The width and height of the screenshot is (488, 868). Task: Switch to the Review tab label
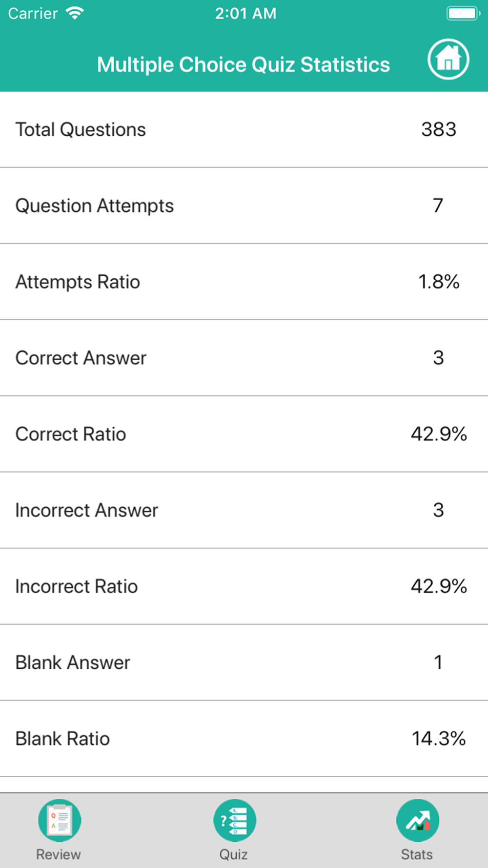point(58,854)
